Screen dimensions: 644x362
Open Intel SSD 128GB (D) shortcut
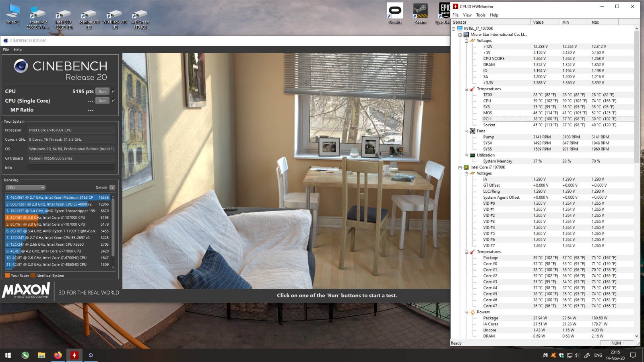coord(64,19)
